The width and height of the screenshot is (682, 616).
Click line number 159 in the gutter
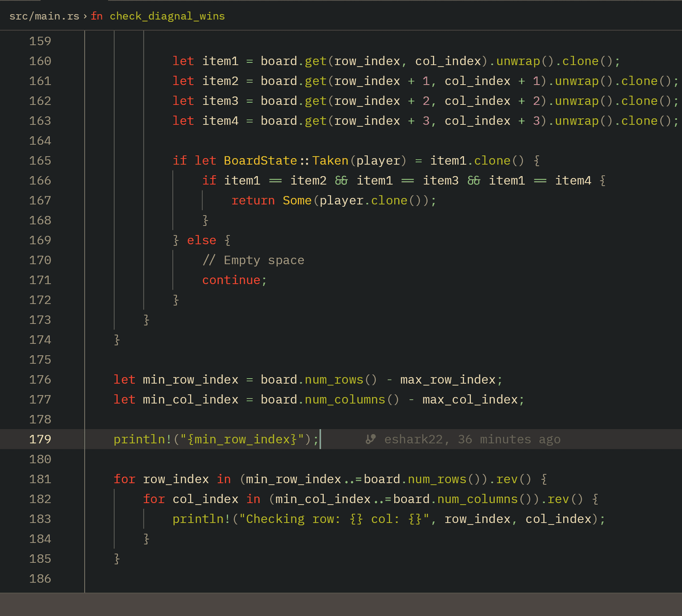[40, 41]
